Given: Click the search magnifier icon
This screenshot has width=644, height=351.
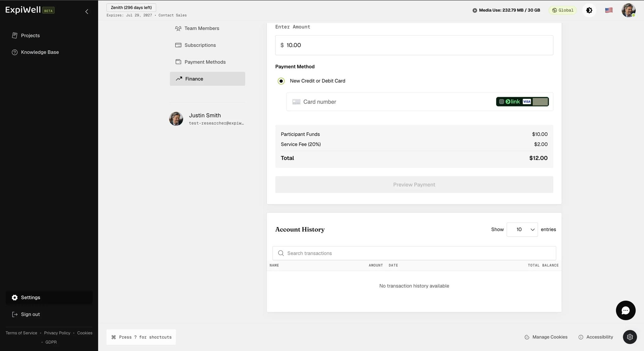Looking at the screenshot, I should (x=281, y=253).
